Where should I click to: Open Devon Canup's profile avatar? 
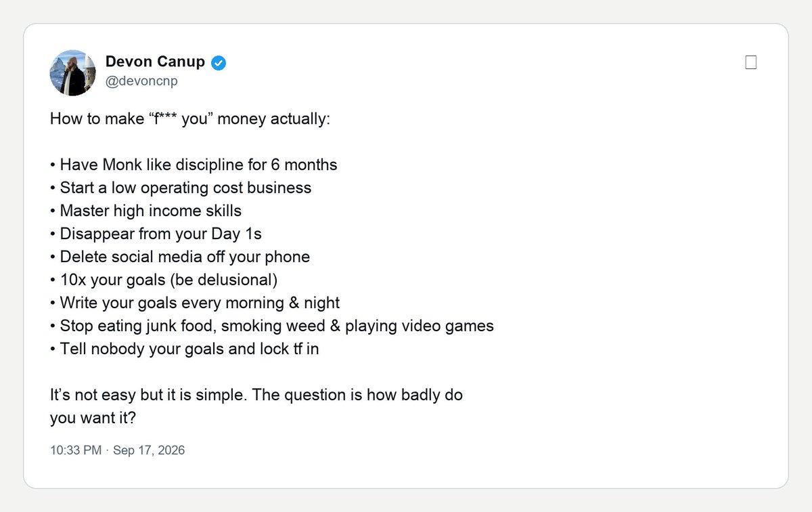pos(73,72)
